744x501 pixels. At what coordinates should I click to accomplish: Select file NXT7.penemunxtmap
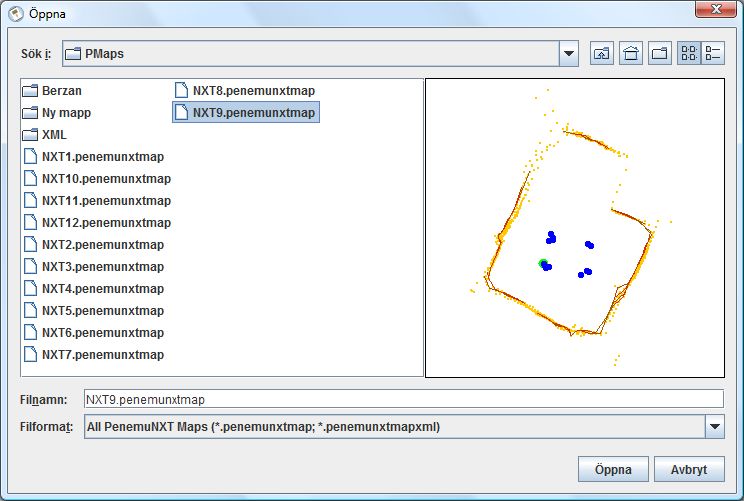tap(93, 354)
